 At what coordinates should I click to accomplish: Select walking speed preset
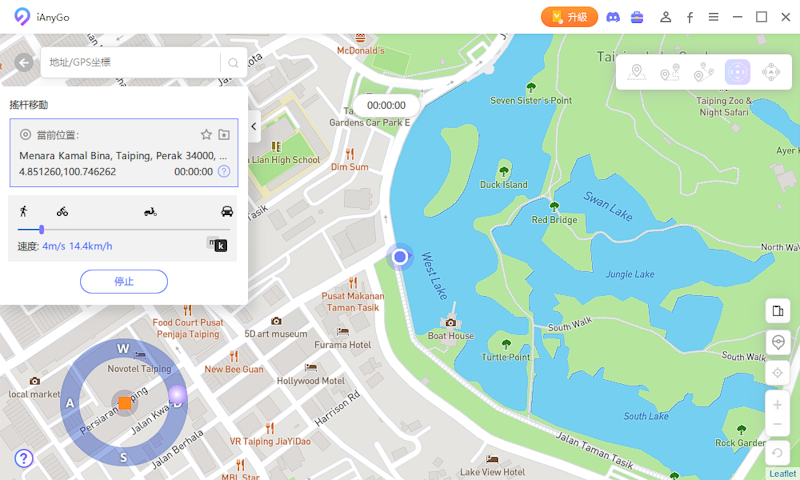coord(23,211)
